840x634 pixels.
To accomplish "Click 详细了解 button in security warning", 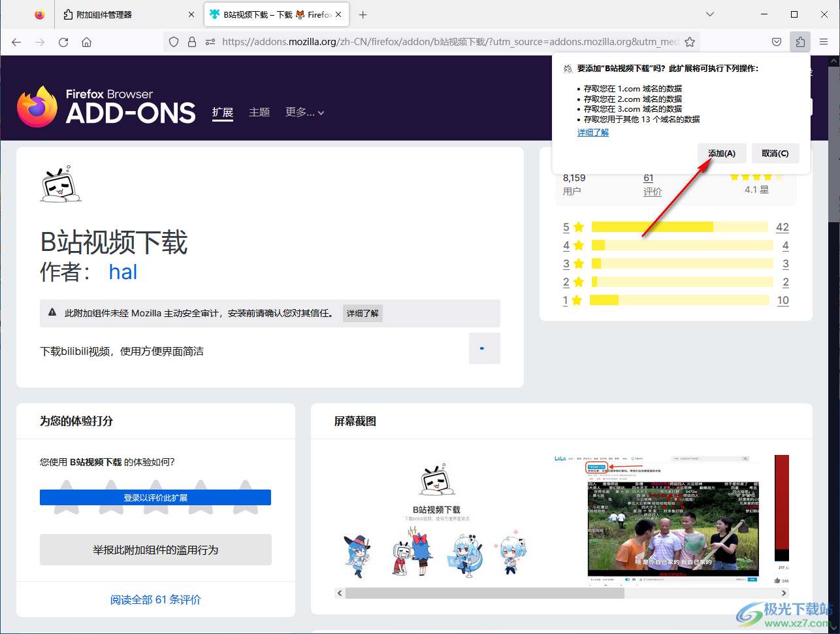I will [363, 314].
